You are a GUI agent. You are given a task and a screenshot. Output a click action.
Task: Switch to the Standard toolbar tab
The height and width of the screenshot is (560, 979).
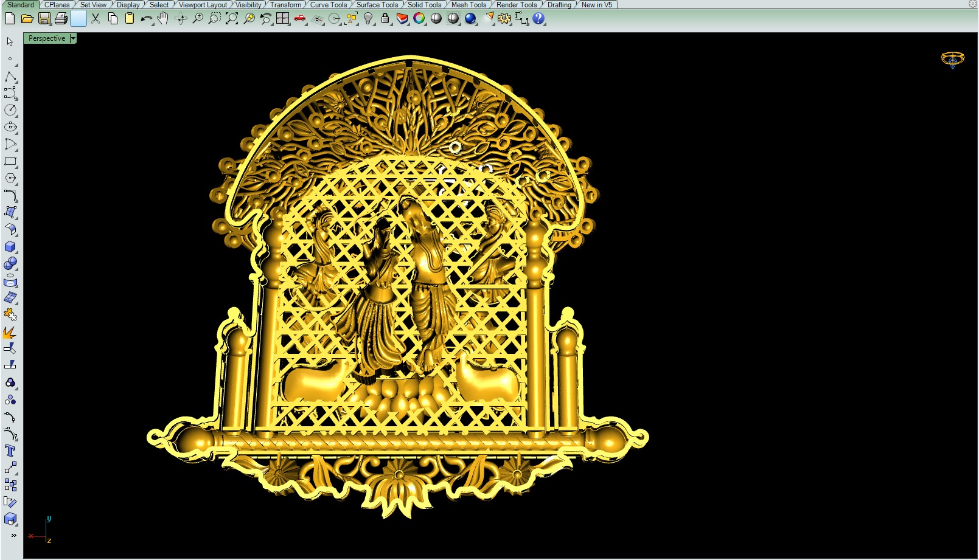coord(21,5)
